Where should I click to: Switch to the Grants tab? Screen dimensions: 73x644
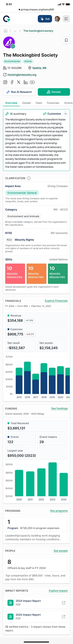coord(68,103)
